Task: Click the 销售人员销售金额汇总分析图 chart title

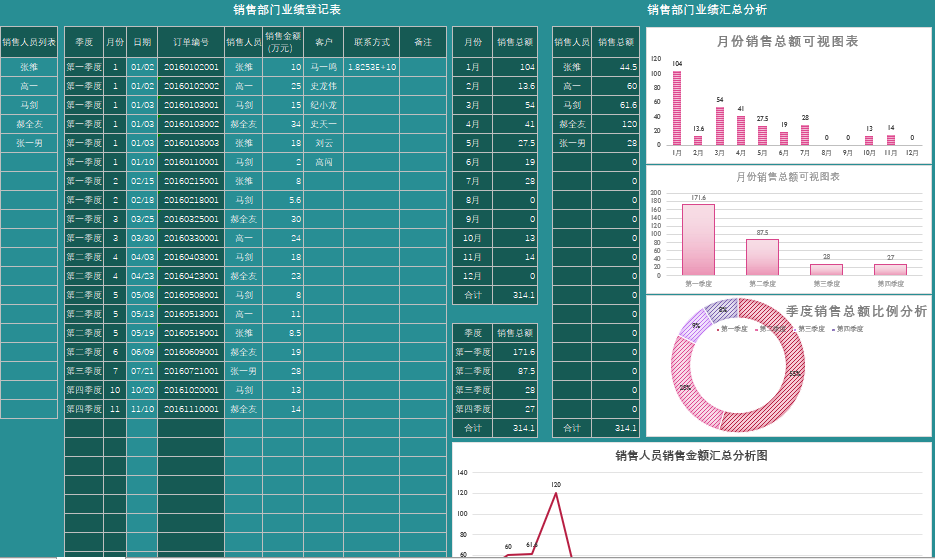Action: (x=691, y=455)
